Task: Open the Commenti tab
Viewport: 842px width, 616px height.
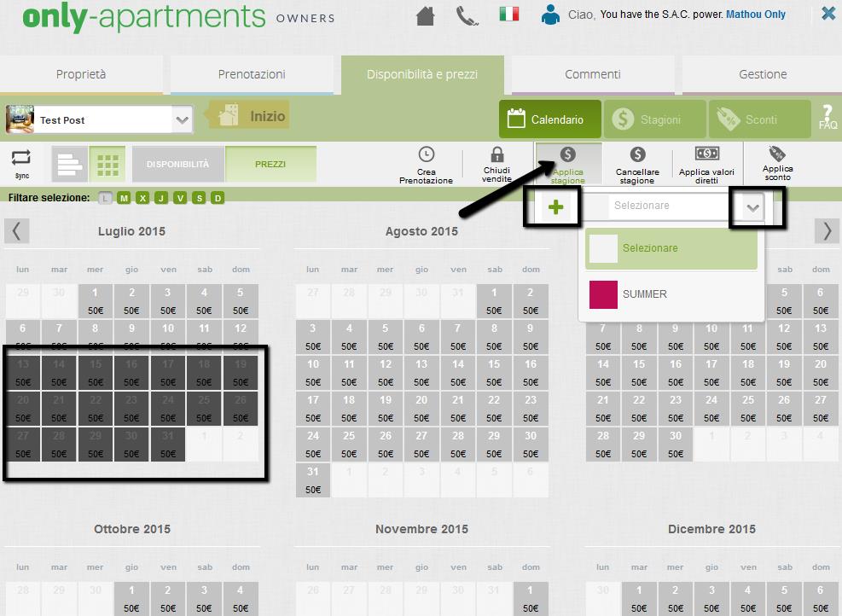Action: (x=592, y=74)
